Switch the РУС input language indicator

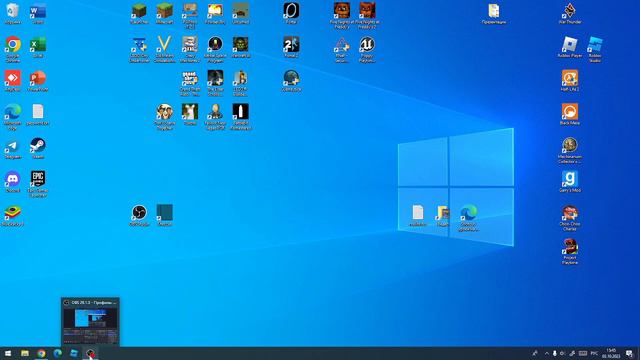(594, 353)
